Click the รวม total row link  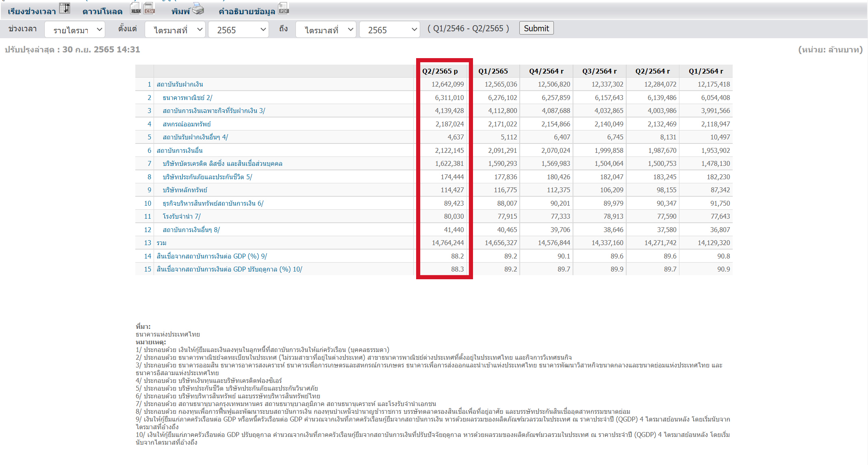[x=161, y=243]
